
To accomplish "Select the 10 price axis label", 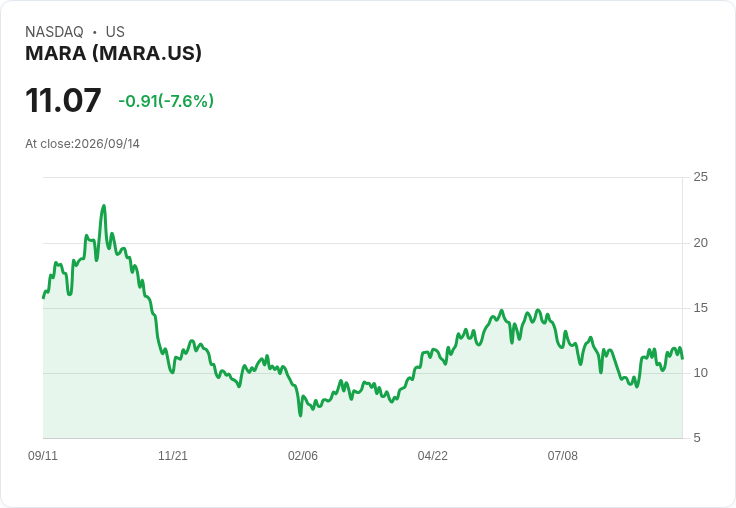I will click(700, 373).
